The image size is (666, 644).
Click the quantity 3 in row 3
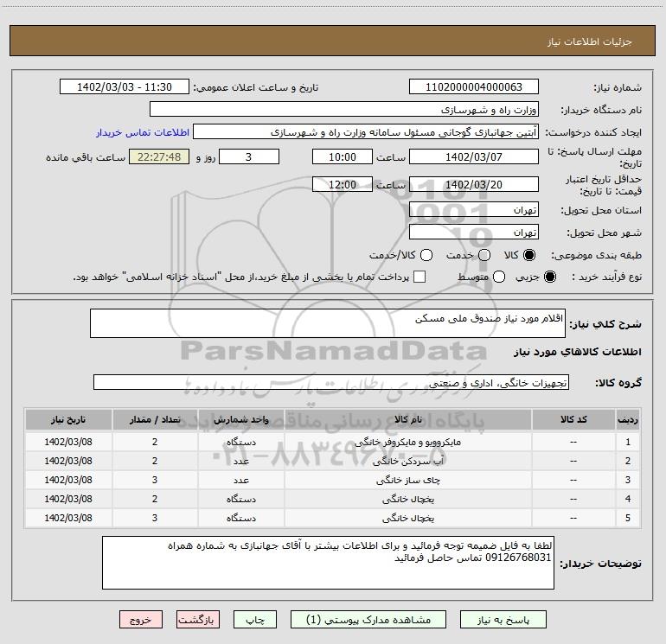[155, 480]
